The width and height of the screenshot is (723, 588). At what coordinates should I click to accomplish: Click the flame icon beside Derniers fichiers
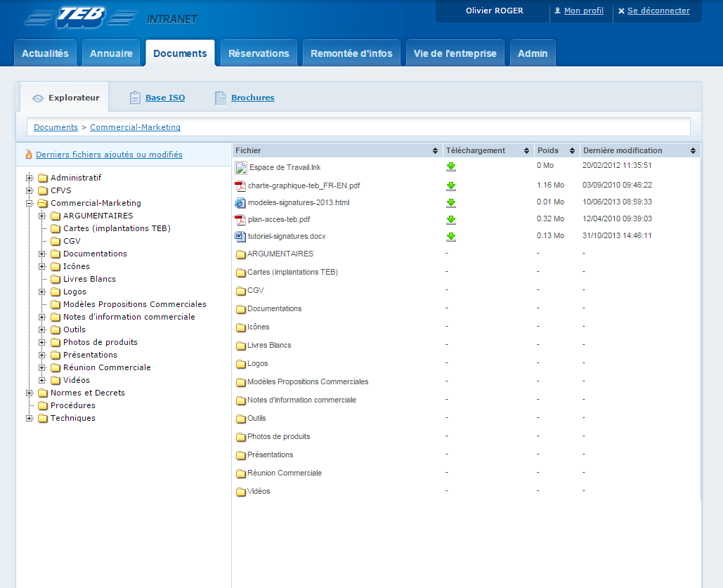[x=29, y=155]
